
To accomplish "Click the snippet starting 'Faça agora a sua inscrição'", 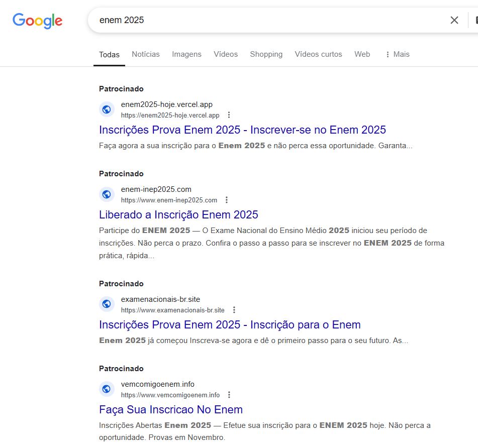I will click(x=256, y=146).
